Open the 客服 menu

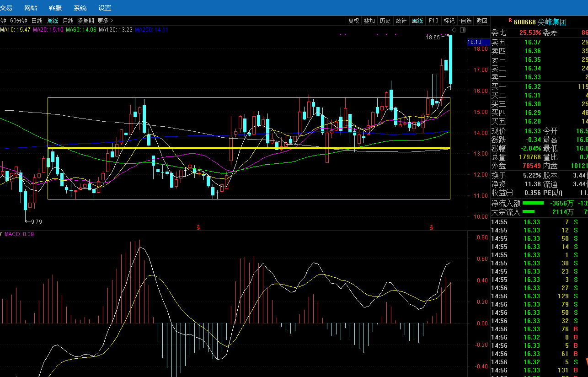[55, 8]
